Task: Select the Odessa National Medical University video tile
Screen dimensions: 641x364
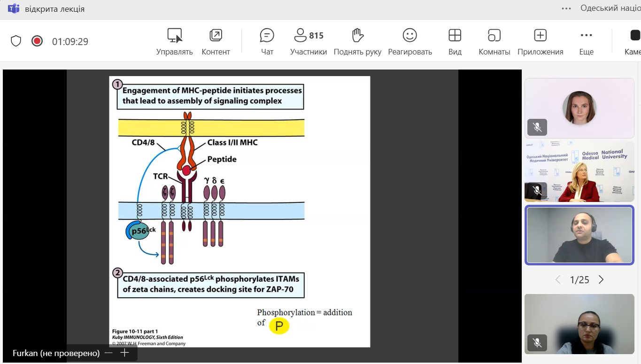Action: [579, 172]
